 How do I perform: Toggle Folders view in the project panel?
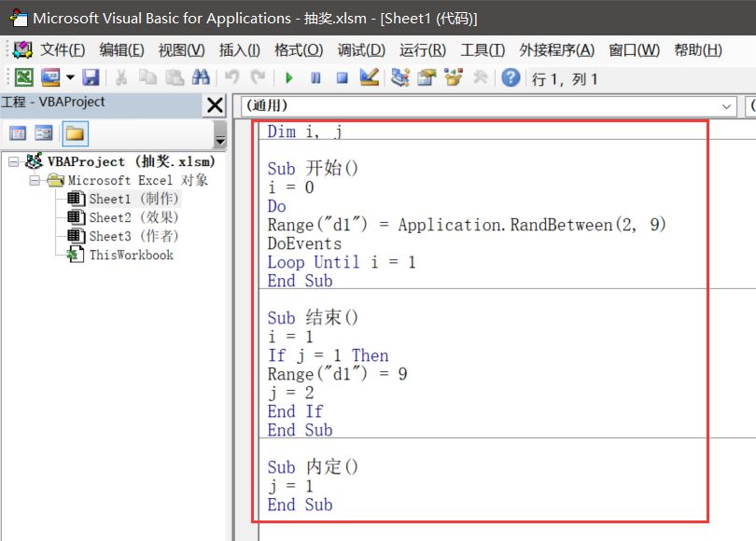76,133
